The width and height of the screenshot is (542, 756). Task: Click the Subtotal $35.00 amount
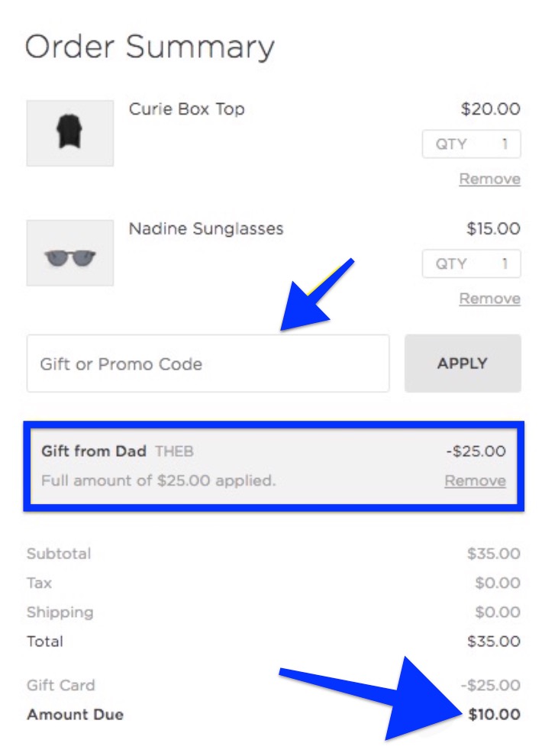point(493,554)
